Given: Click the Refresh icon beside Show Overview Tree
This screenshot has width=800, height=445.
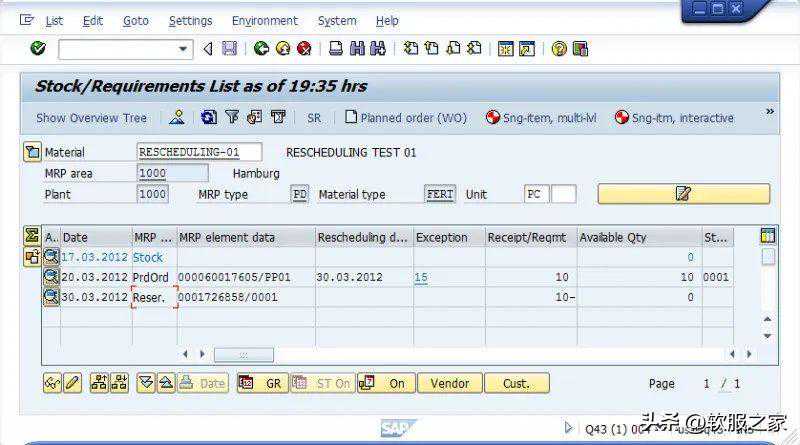Looking at the screenshot, I should pyautogui.click(x=208, y=117).
